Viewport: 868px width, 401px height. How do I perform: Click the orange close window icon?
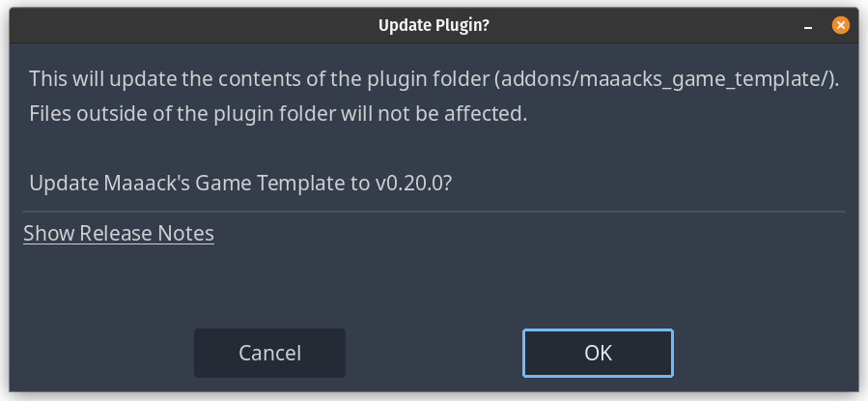coord(840,25)
